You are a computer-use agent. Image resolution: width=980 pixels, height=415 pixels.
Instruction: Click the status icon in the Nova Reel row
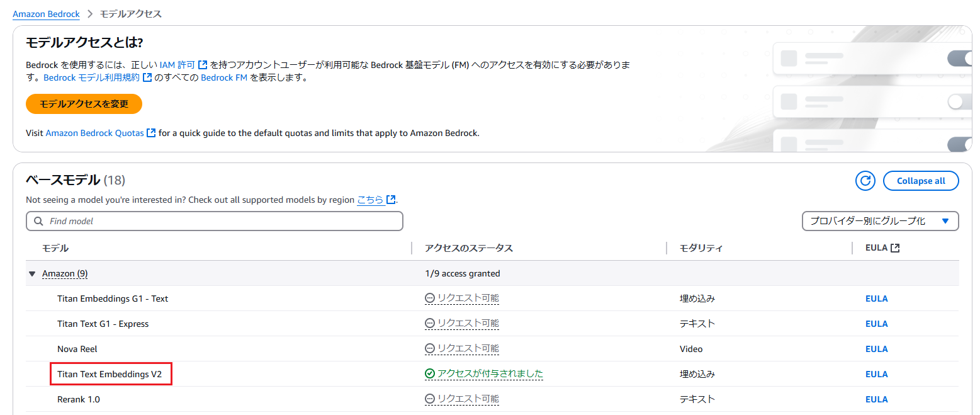tap(430, 349)
